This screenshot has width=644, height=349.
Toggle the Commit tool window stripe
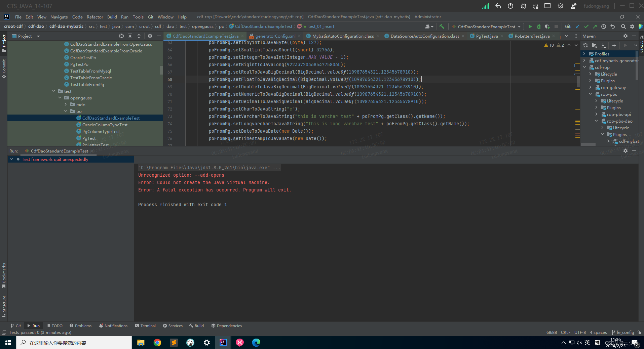click(4, 69)
